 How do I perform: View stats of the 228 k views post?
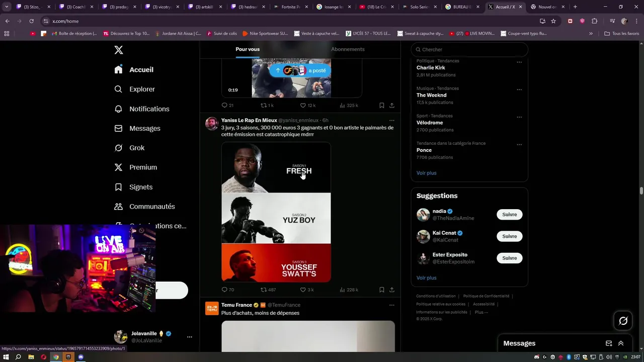[349, 290]
